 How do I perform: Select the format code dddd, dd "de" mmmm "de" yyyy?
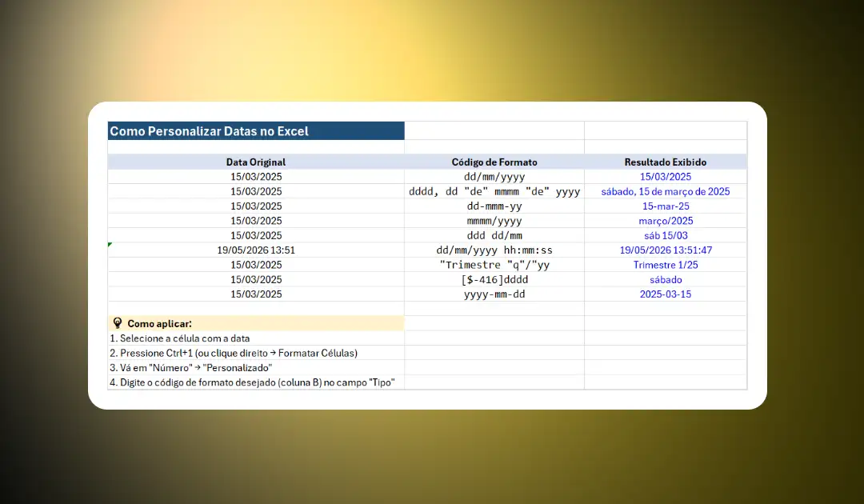tap(494, 191)
